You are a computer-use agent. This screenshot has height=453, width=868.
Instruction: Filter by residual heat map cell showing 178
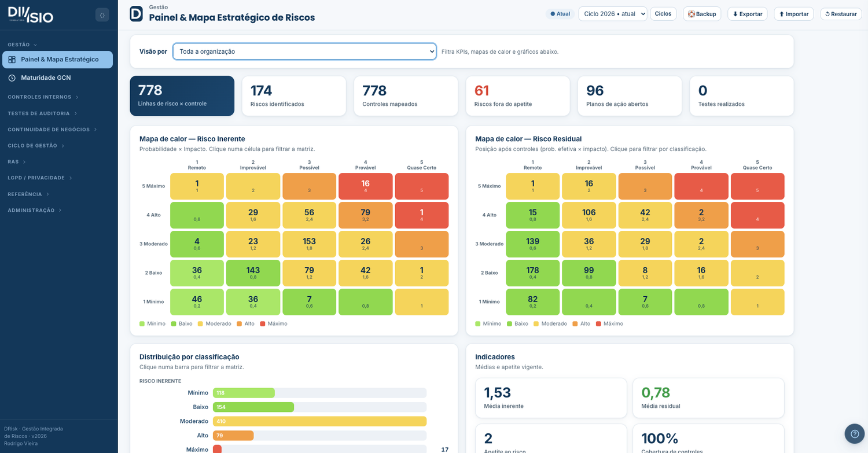point(532,273)
